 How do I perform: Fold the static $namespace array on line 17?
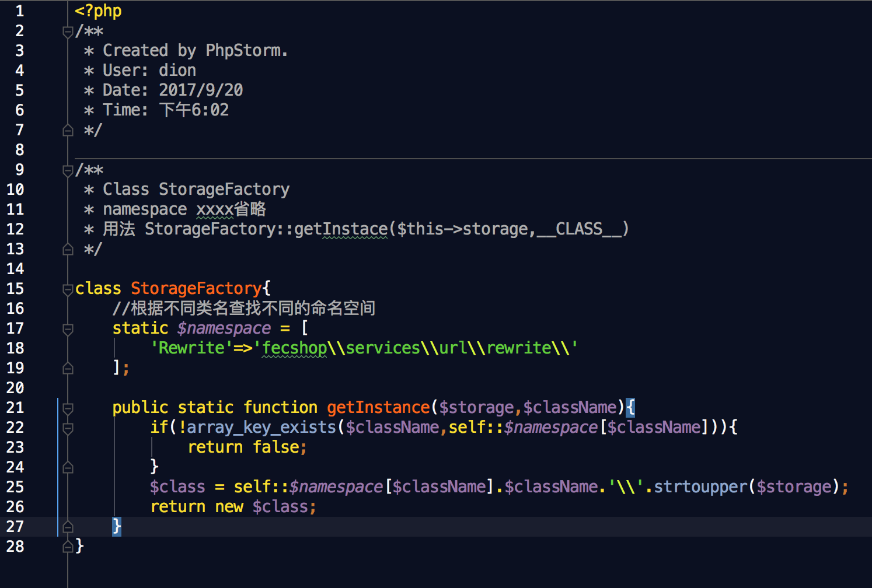[x=68, y=329]
